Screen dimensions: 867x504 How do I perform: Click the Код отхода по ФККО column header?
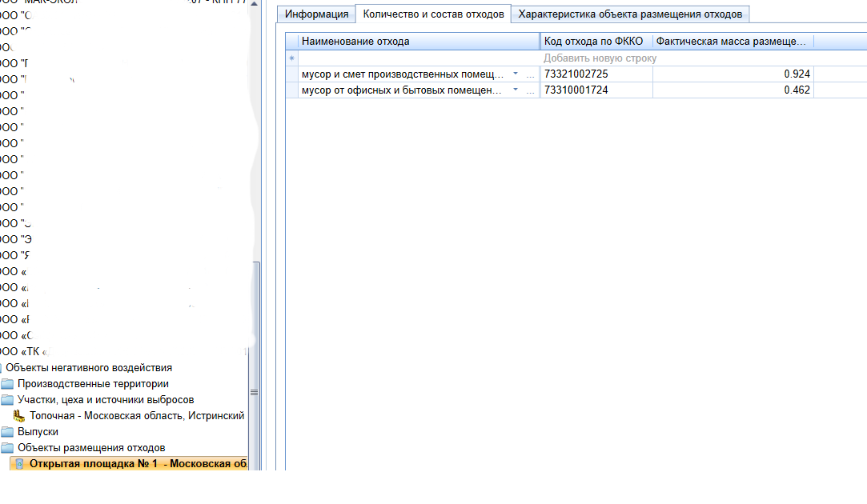596,42
